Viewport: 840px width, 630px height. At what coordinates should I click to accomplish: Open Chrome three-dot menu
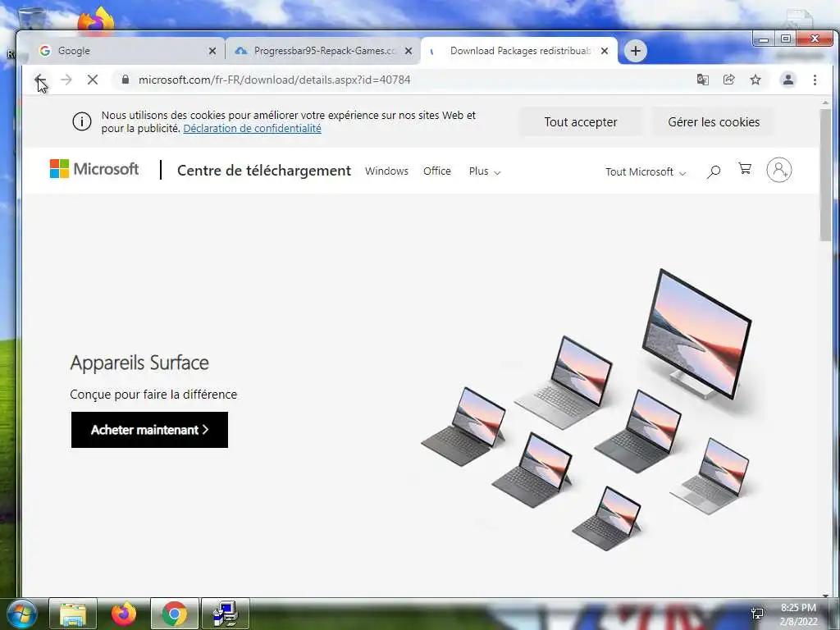coord(815,80)
